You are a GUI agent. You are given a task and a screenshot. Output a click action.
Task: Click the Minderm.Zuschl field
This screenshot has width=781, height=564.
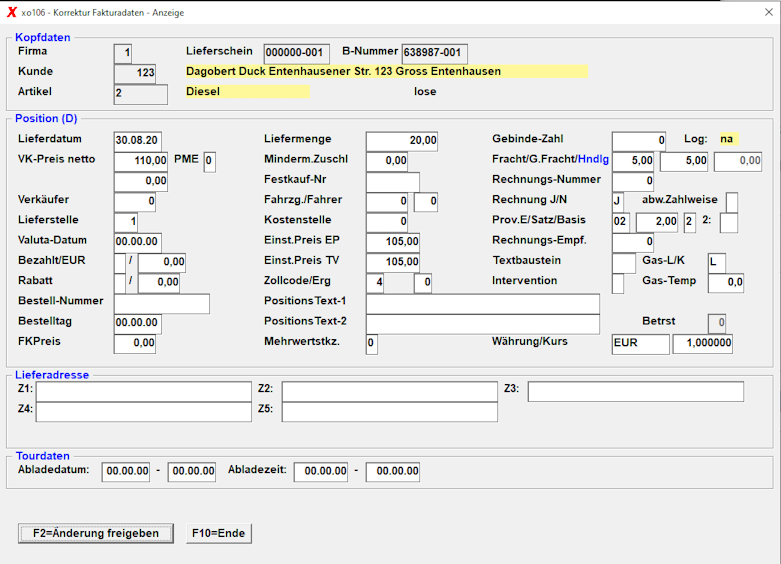[x=387, y=161]
